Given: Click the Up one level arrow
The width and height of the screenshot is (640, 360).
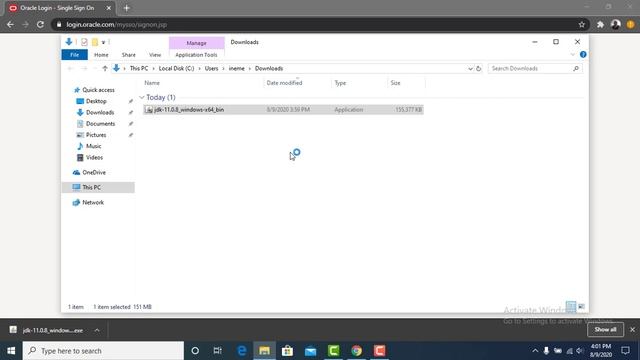Looking at the screenshot, I should tap(105, 69).
